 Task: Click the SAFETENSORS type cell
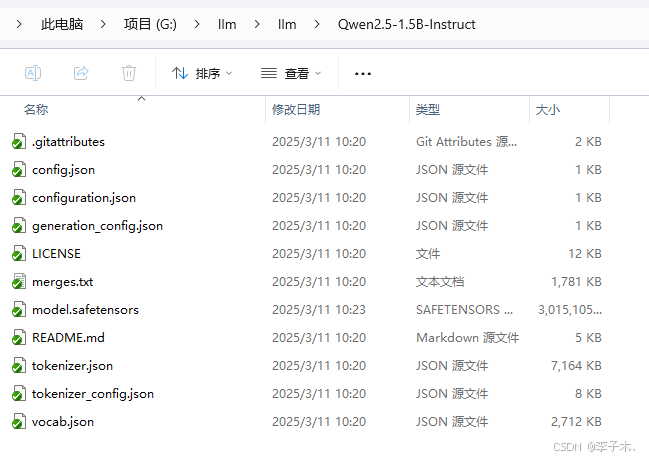464,310
